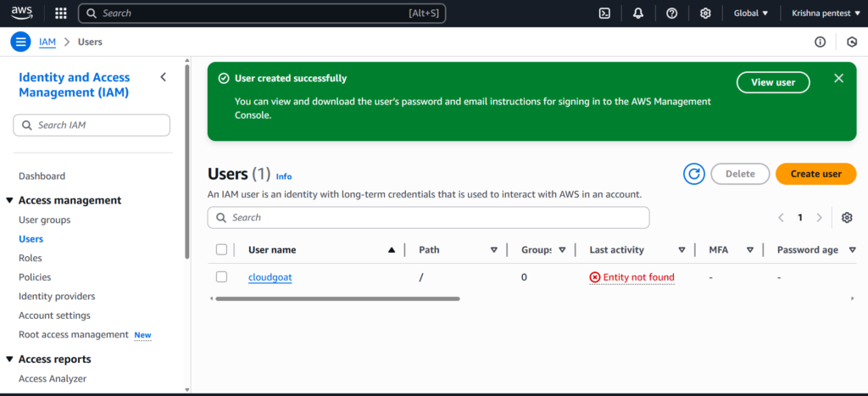Image resolution: width=868 pixels, height=396 pixels.
Task: Open the notifications bell
Action: (x=638, y=14)
